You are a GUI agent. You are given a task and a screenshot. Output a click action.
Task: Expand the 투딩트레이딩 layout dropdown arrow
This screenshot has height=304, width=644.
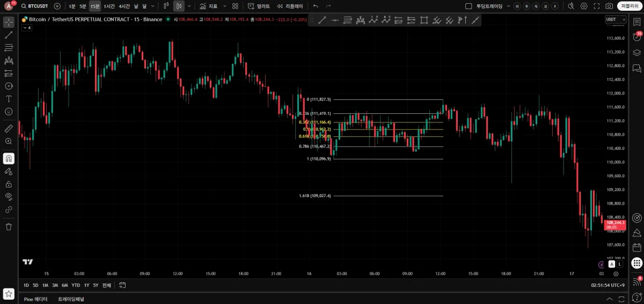[x=507, y=6]
